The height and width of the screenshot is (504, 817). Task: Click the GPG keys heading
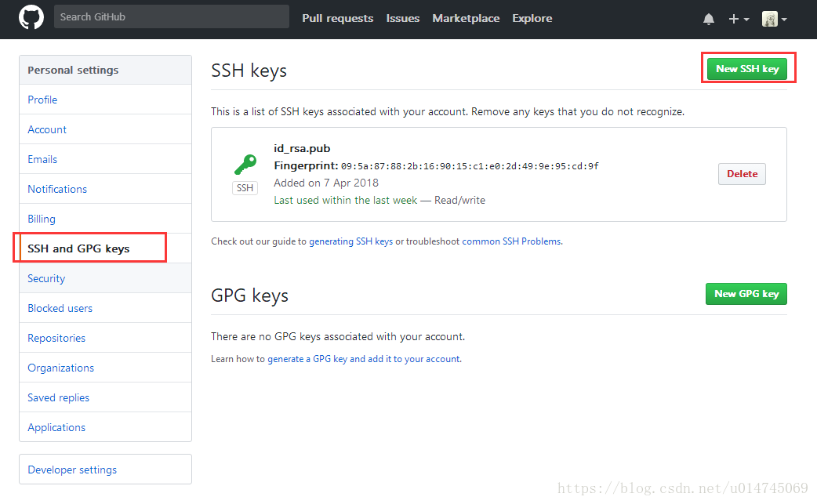tap(249, 296)
